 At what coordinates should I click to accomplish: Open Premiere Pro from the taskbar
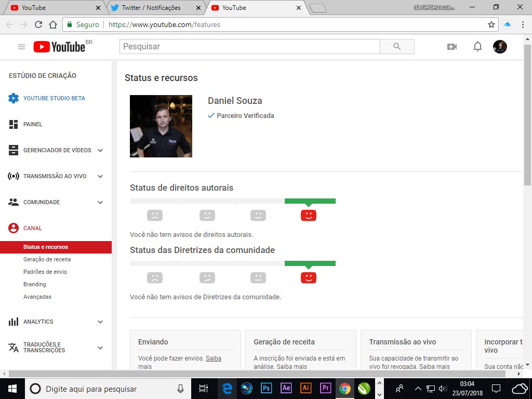click(x=325, y=388)
